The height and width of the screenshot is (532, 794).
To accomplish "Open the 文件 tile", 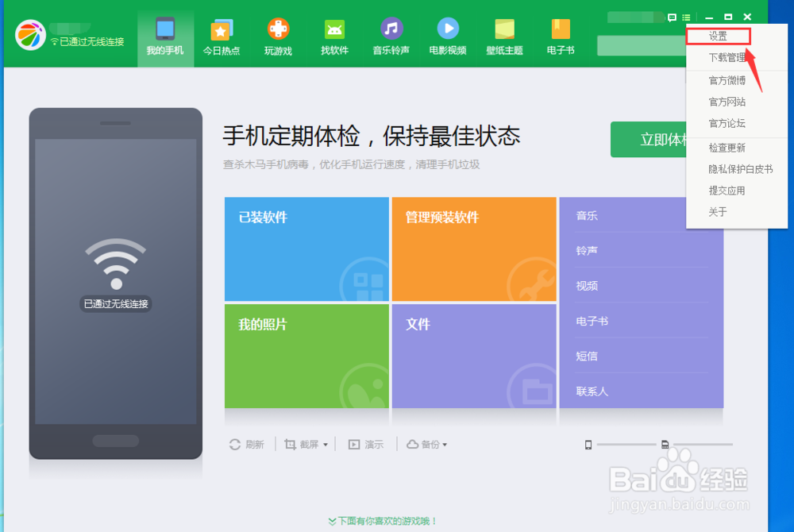I will tap(474, 356).
